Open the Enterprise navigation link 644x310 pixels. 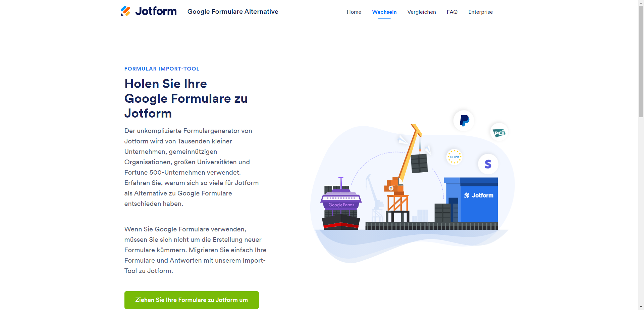coord(481,12)
